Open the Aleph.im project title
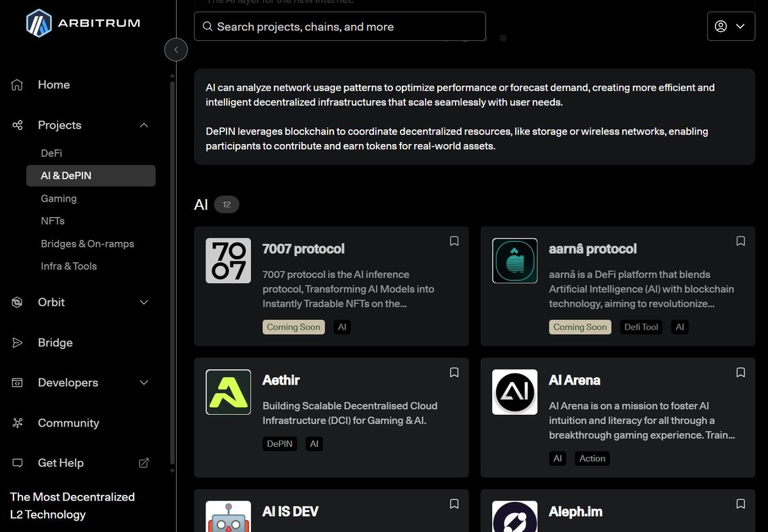This screenshot has width=768, height=532. pyautogui.click(x=576, y=512)
